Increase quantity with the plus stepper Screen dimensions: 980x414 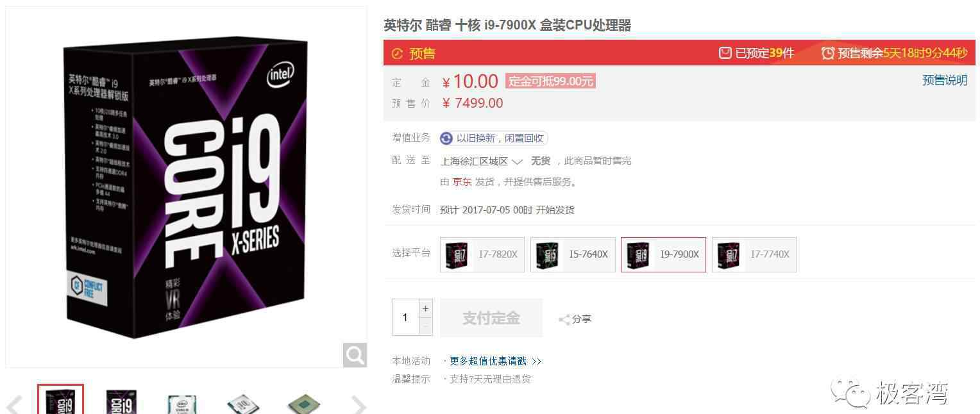click(425, 308)
